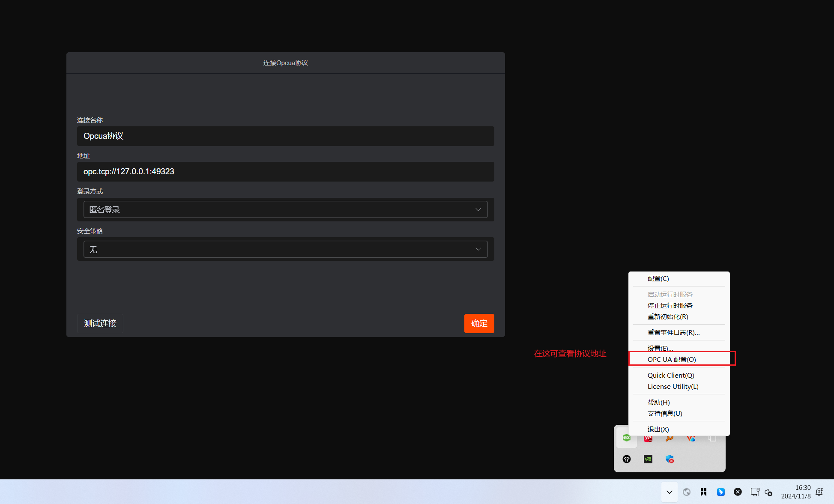Click the NVIDIA tray icon

point(648,459)
